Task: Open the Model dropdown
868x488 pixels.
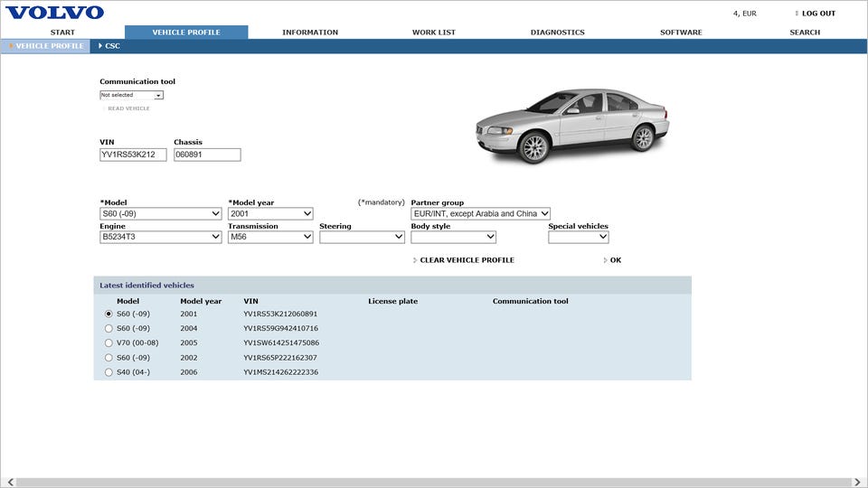Action: (x=160, y=214)
